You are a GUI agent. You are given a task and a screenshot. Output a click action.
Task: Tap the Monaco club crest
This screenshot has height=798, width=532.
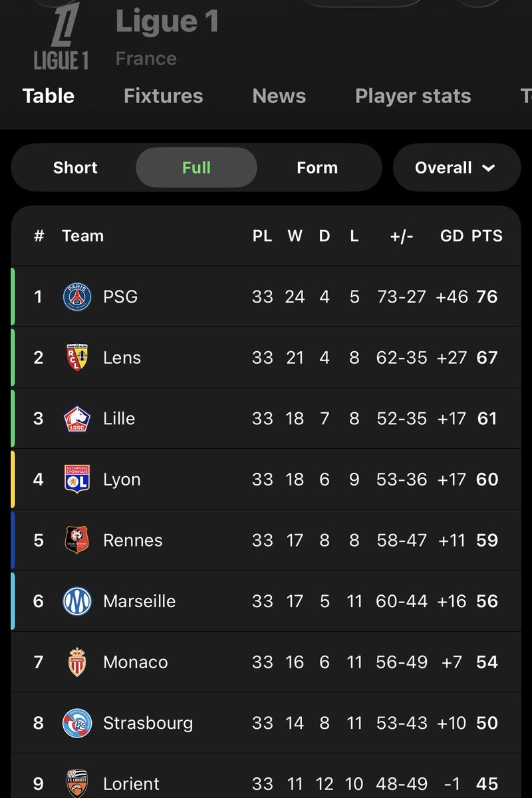point(77,662)
